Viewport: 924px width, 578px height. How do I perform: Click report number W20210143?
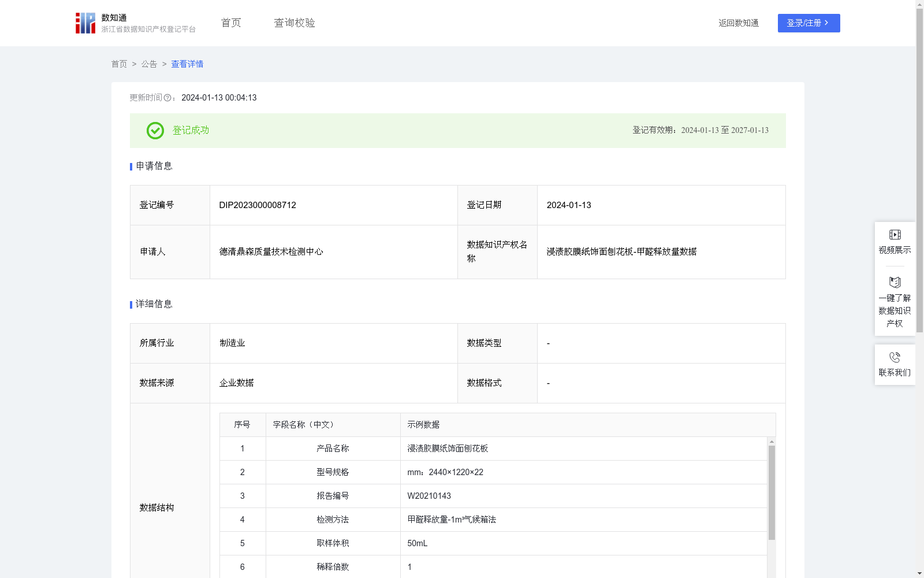click(x=429, y=496)
